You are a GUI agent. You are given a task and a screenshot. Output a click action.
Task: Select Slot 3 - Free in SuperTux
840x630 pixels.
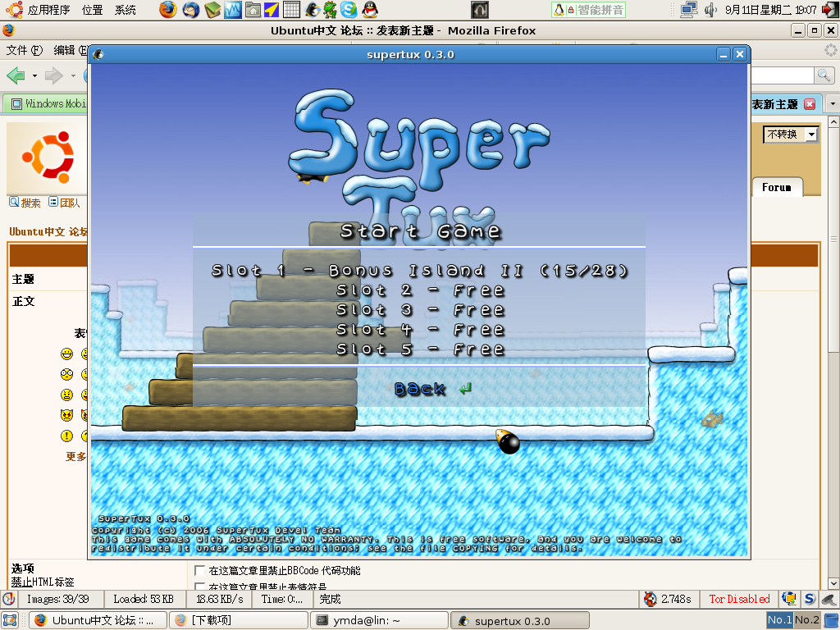419,310
